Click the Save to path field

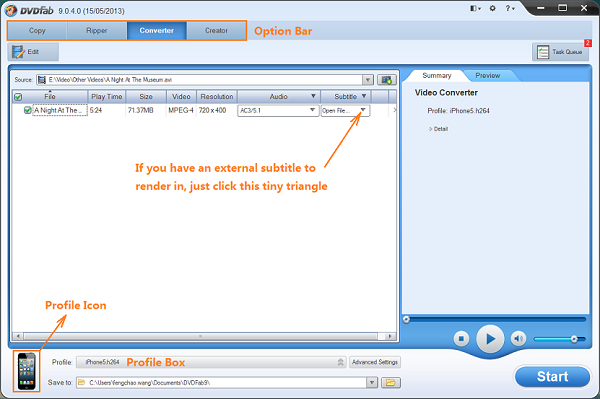[222, 383]
